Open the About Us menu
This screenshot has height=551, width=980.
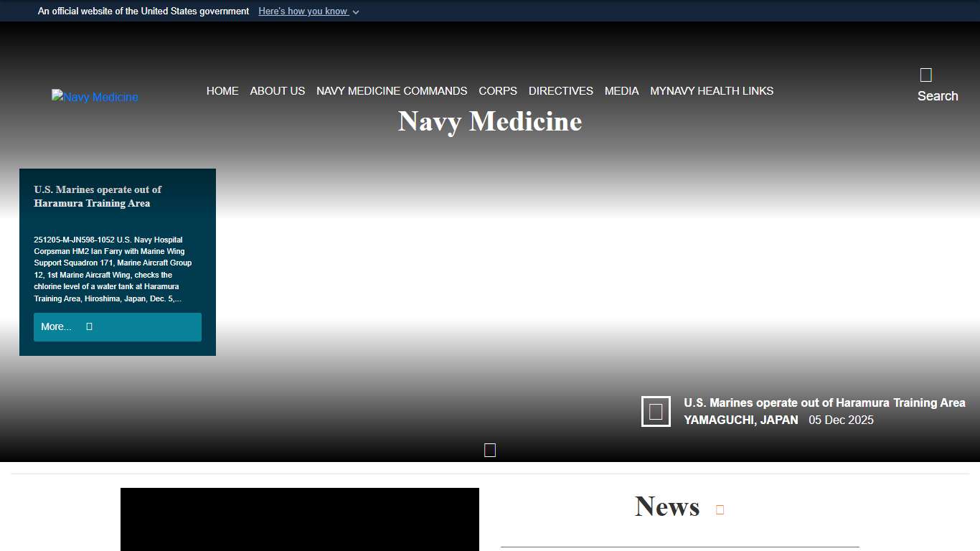277,91
